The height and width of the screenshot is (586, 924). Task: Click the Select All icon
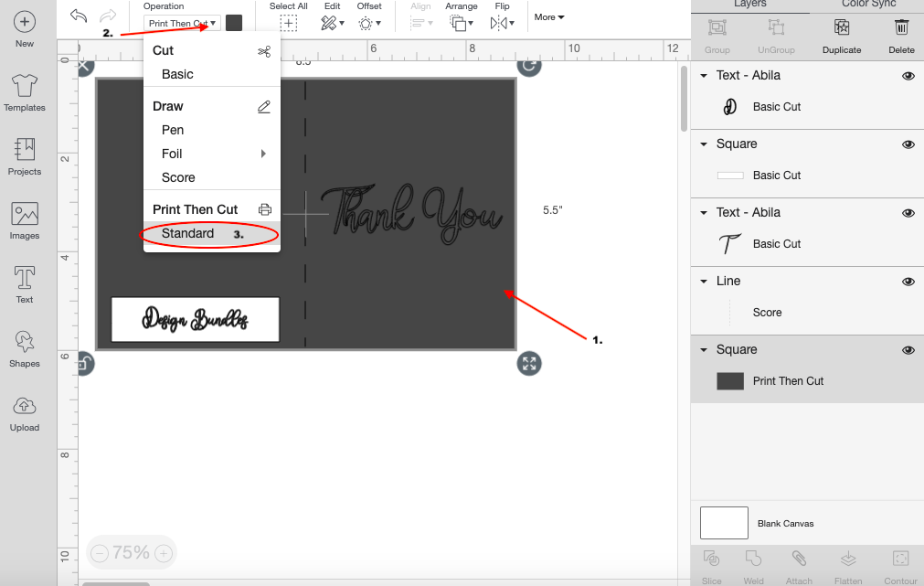point(288,24)
